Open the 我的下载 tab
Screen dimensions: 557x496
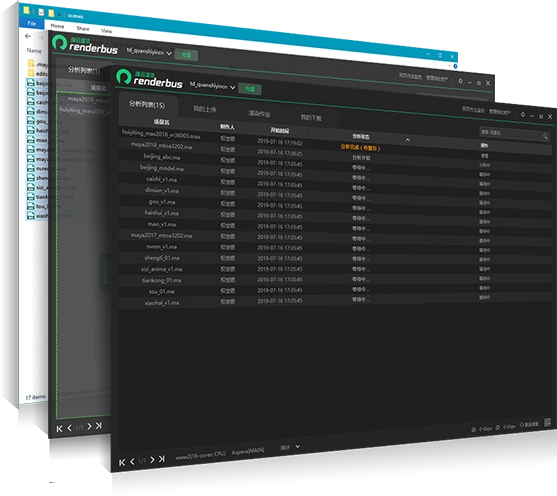point(311,118)
